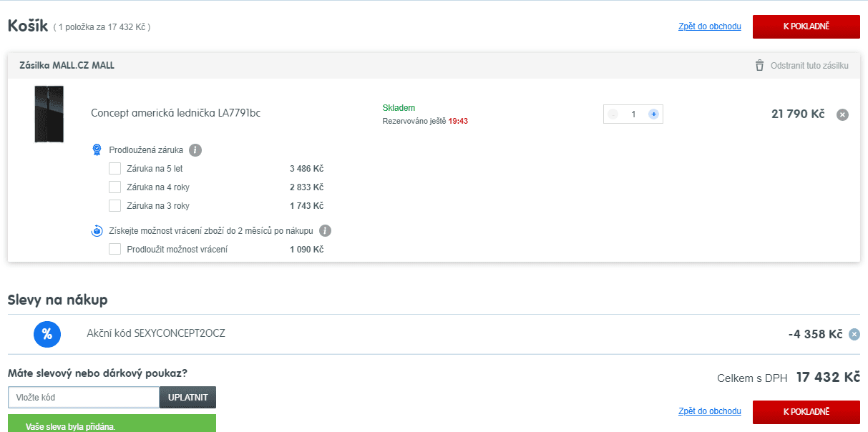Click price 3 486 Kč for 5-year warranty
This screenshot has width=868, height=432.
306,169
